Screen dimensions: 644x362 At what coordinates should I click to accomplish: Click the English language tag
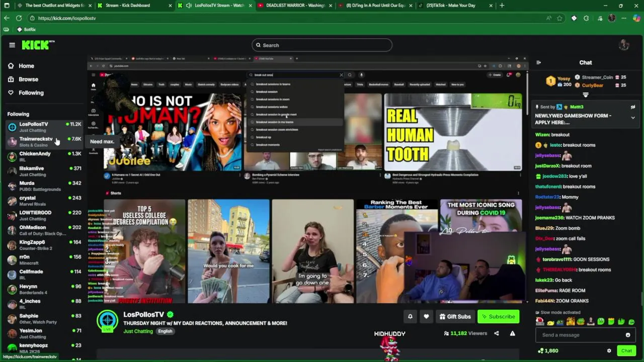pos(165,331)
